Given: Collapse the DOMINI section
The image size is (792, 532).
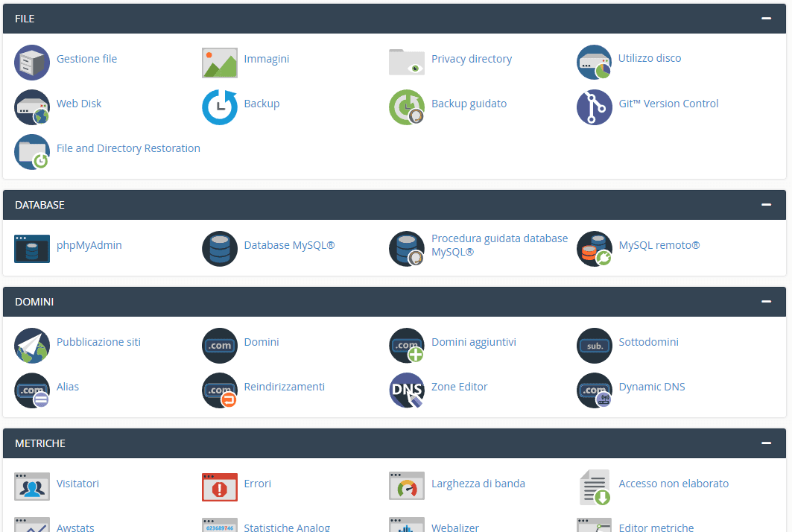Looking at the screenshot, I should pyautogui.click(x=766, y=302).
